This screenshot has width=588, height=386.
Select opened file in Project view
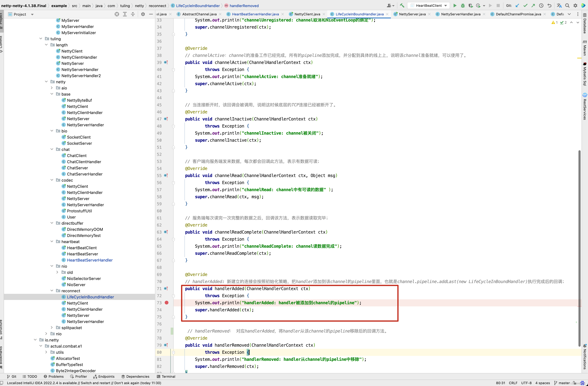[x=117, y=14]
